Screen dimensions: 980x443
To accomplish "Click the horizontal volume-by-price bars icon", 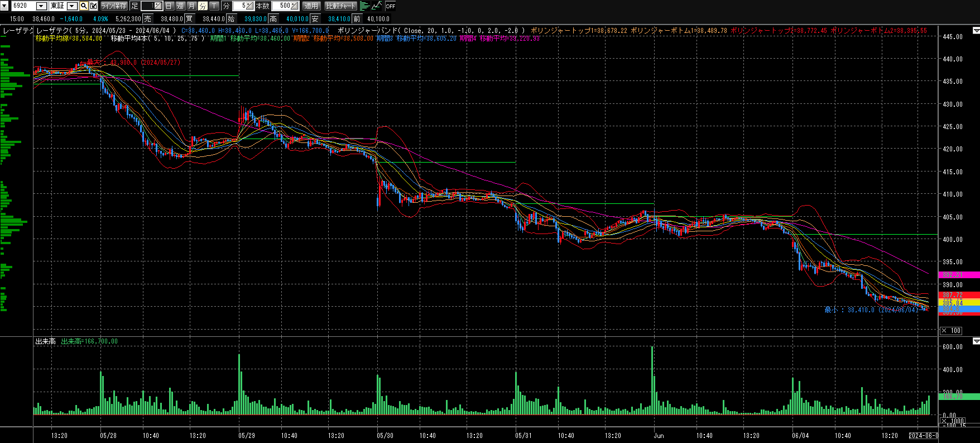I will (364, 6).
